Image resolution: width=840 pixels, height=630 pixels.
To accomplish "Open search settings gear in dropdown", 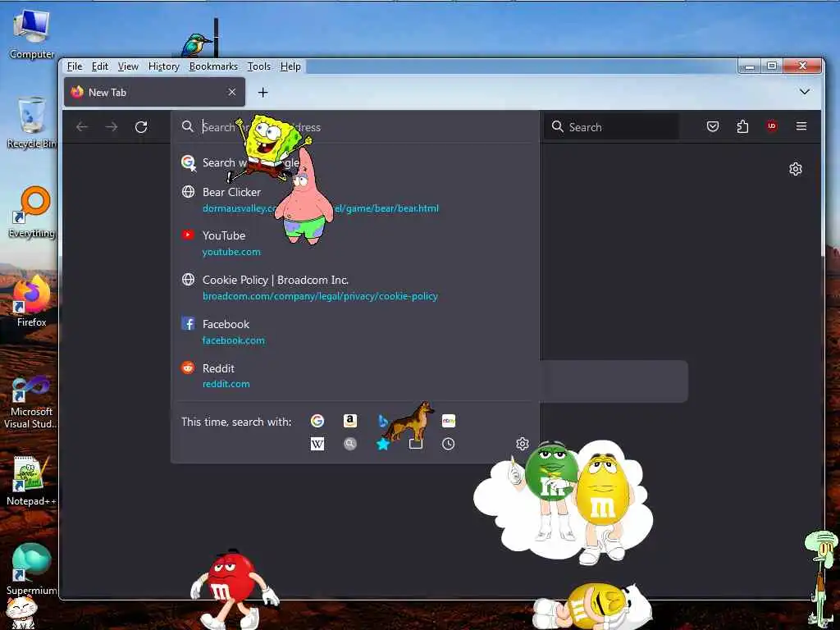I will (523, 444).
